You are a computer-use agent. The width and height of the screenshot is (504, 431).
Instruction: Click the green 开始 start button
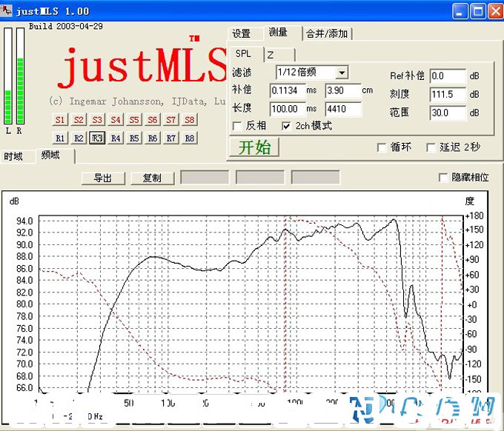[254, 147]
